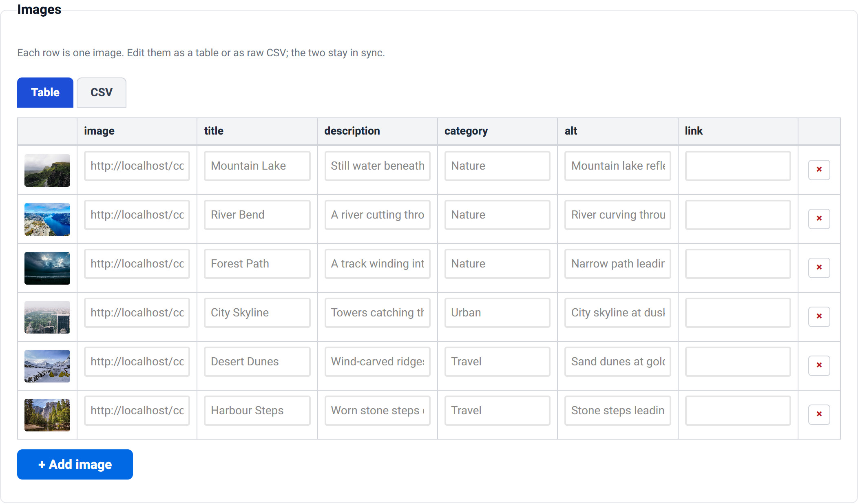Screen dimensions: 858x504
Task: Edit the 'Towers catching' description field
Action: (x=378, y=313)
